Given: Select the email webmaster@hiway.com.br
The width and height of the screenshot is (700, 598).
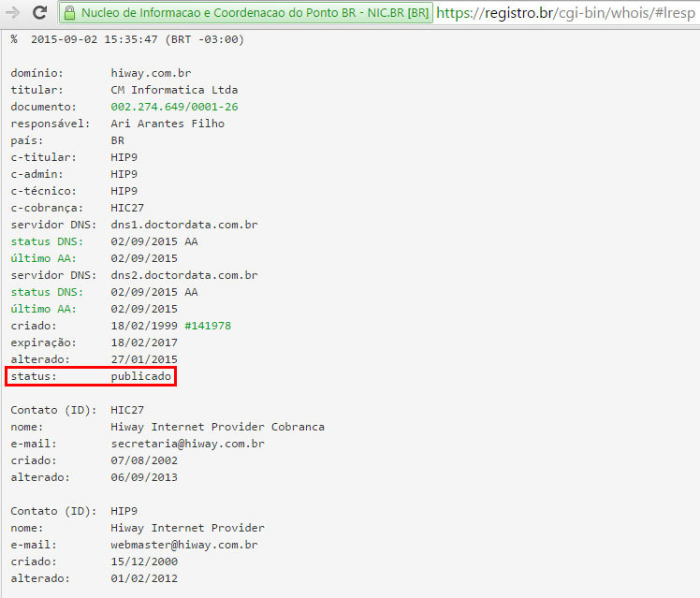Looking at the screenshot, I should (184, 545).
